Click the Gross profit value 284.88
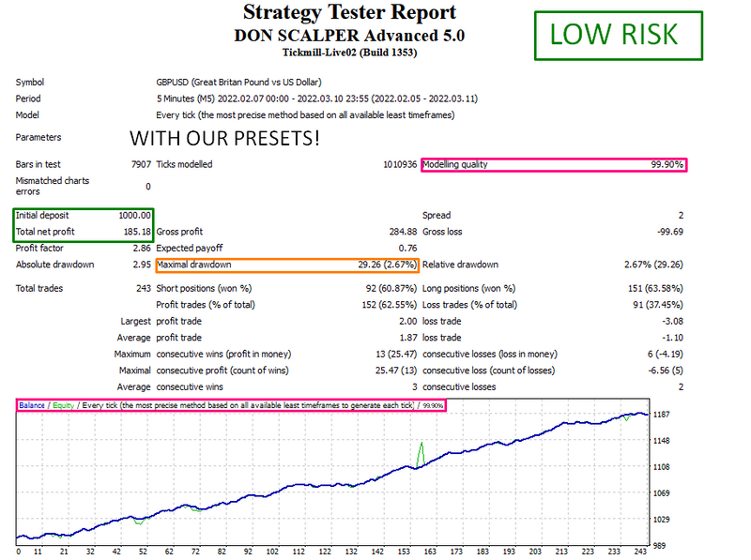Image resolution: width=751 pixels, height=560 pixels. pyautogui.click(x=403, y=232)
